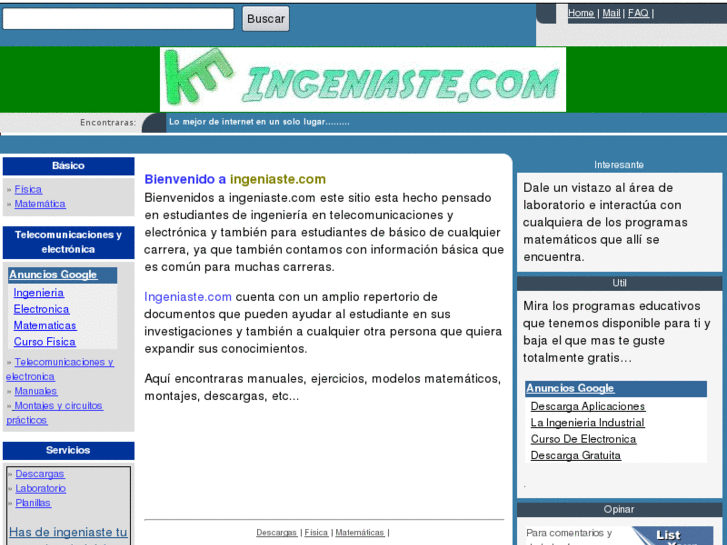The width and height of the screenshot is (727, 545).
Task: Click the Opinar panel header
Action: pos(619,509)
